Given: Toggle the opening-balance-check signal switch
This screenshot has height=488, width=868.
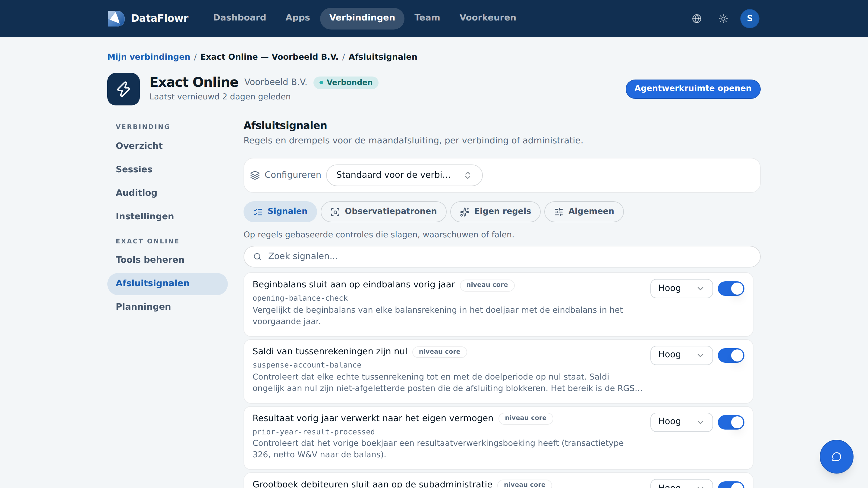Looking at the screenshot, I should pyautogui.click(x=731, y=289).
